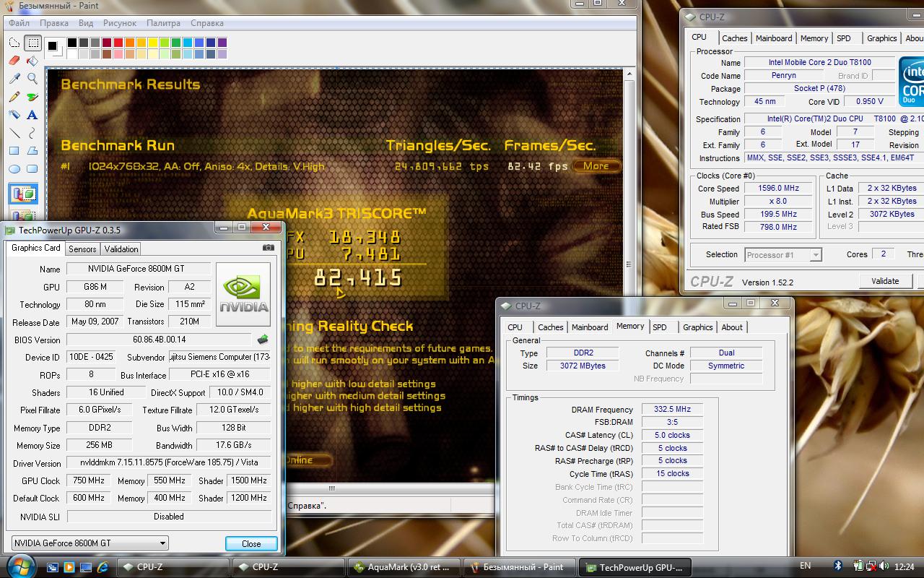Open Processor #1 selection dropdown in CPU-Z
This screenshot has height=578, width=924.
point(783,254)
